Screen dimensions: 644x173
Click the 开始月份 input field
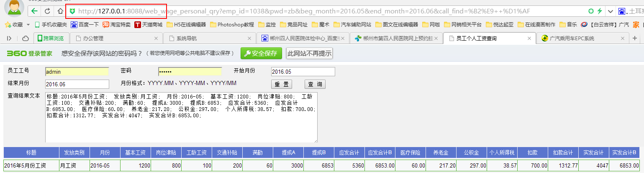pyautogui.click(x=303, y=72)
